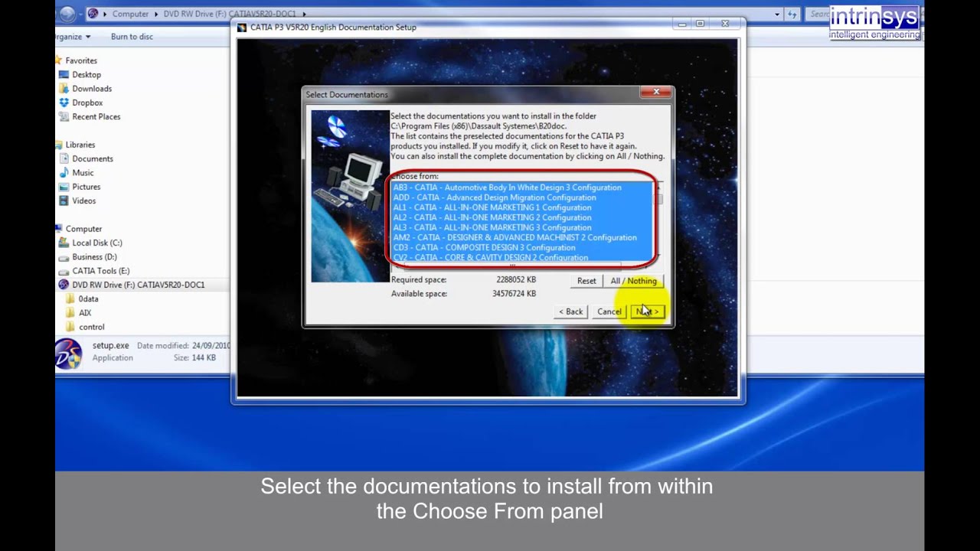The height and width of the screenshot is (551, 980).
Task: Click the All / Nothing button
Action: pyautogui.click(x=634, y=281)
